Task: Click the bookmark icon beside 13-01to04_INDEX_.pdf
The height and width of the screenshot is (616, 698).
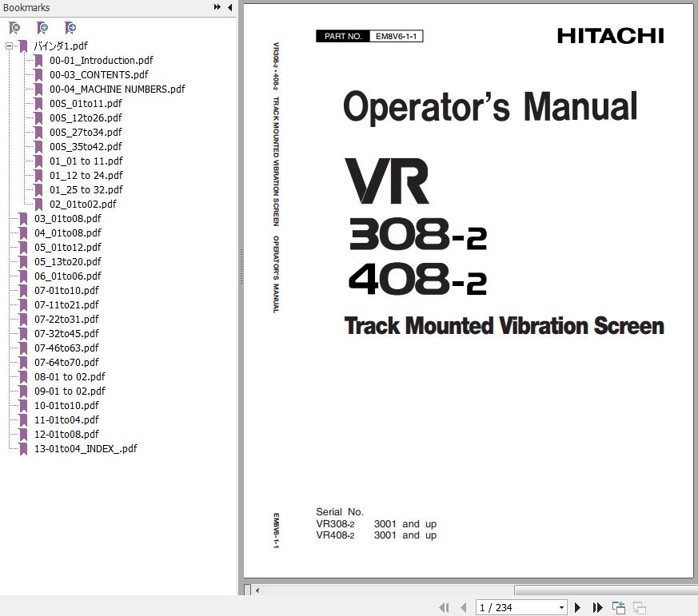Action: coord(23,449)
